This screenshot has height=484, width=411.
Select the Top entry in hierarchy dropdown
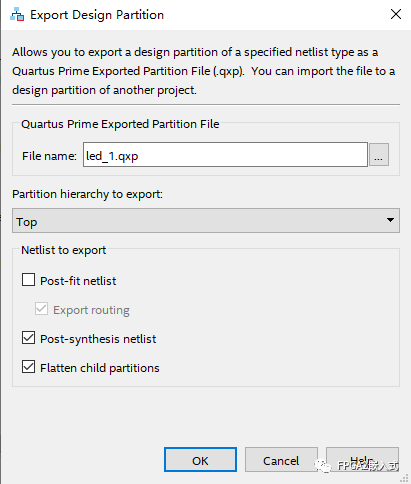tap(27, 222)
